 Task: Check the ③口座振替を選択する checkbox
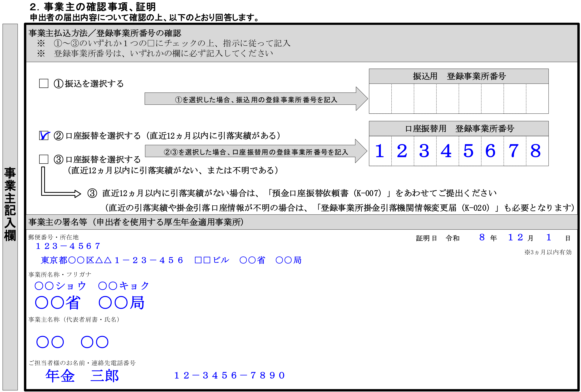[x=44, y=159]
